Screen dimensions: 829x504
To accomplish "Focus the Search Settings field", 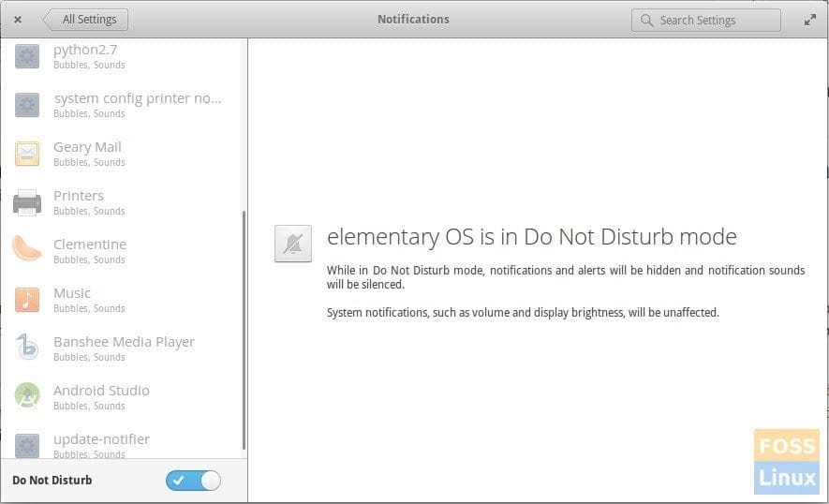I will click(705, 20).
